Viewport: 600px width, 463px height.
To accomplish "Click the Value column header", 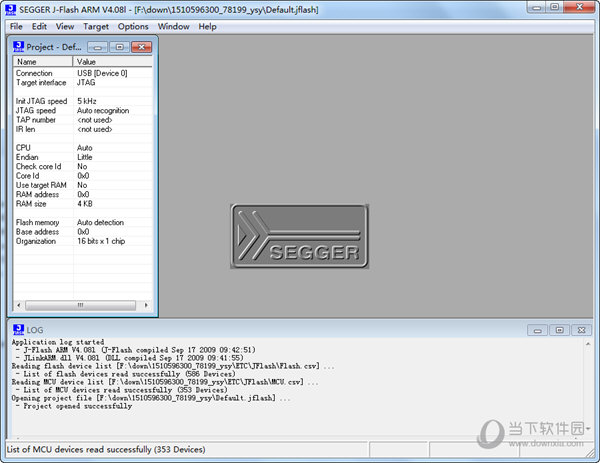I will click(x=112, y=62).
